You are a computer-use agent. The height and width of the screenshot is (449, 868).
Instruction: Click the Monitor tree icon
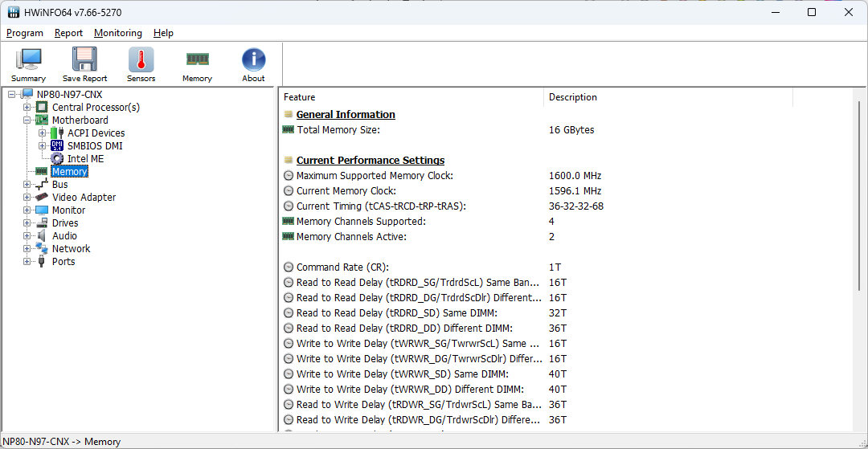[42, 210]
